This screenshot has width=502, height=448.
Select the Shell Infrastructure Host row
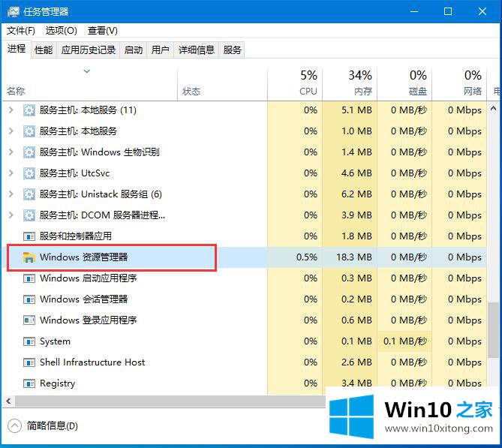pyautogui.click(x=245, y=362)
